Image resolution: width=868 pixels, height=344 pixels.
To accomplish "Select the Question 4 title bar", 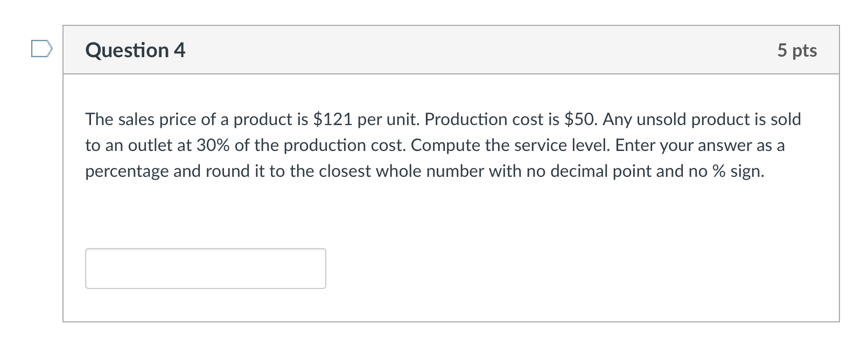I will (x=135, y=50).
